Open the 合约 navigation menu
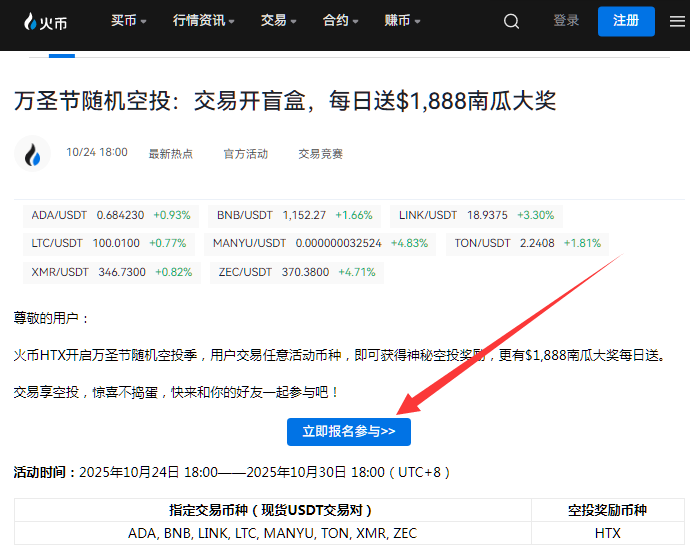 (x=341, y=21)
